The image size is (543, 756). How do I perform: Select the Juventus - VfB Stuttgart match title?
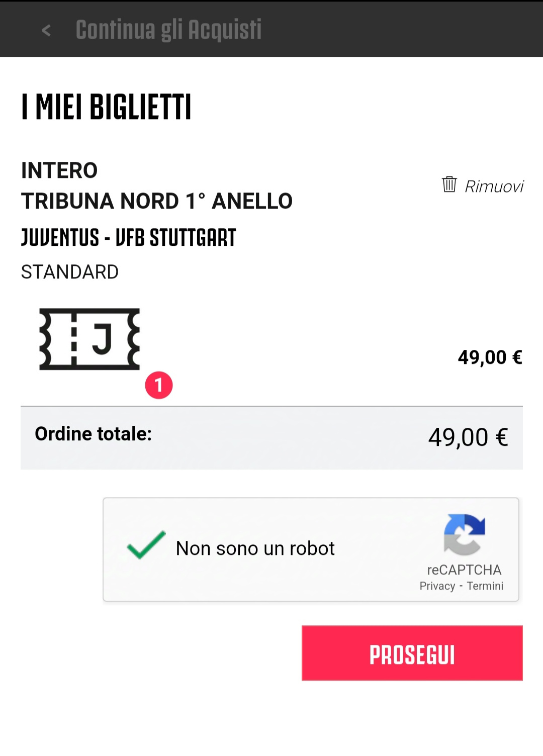129,238
